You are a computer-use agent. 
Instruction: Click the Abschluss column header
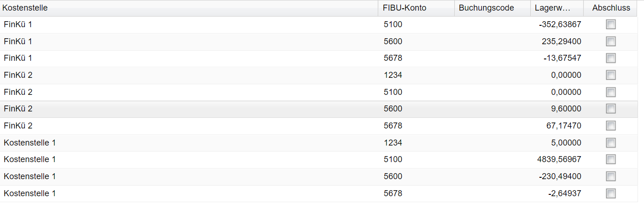611,8
